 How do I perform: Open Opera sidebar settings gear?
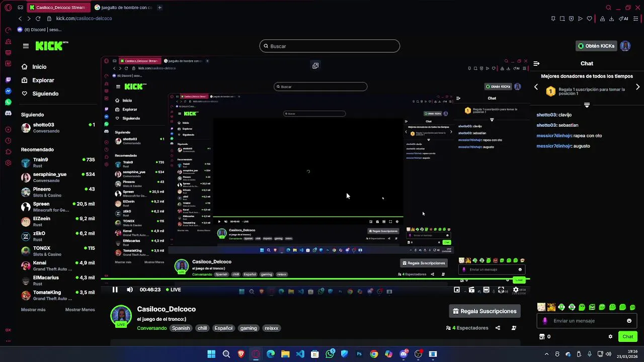coord(8,163)
